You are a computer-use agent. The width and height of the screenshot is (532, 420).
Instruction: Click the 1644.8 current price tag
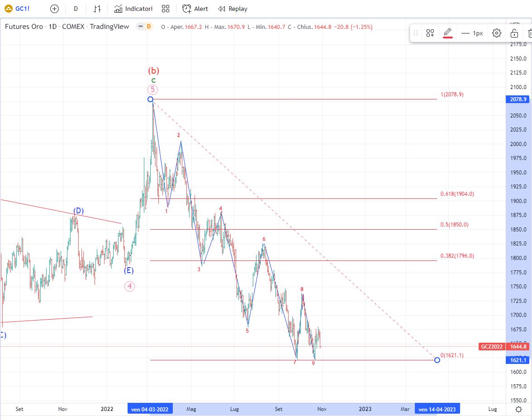[x=518, y=346]
